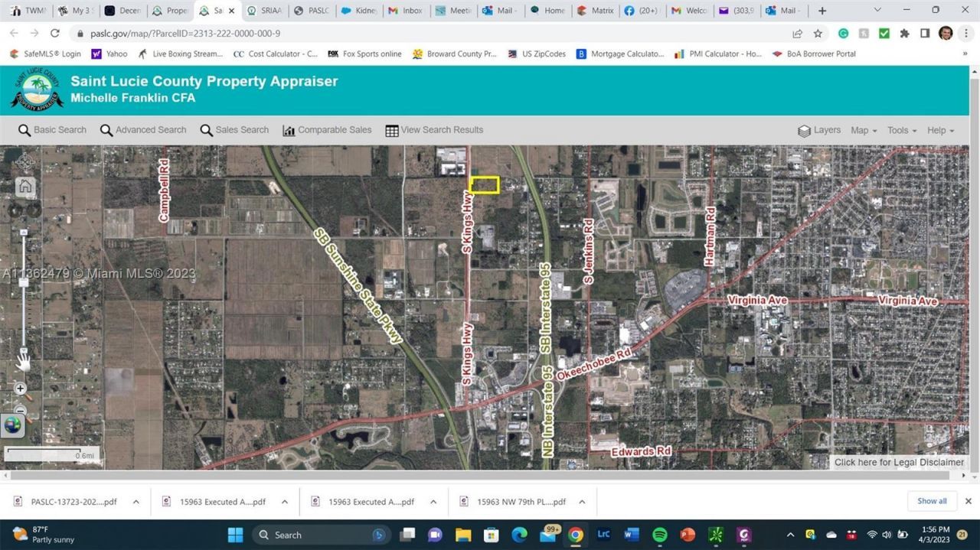Open the BoA Borrower Portal bookmark

[815, 54]
